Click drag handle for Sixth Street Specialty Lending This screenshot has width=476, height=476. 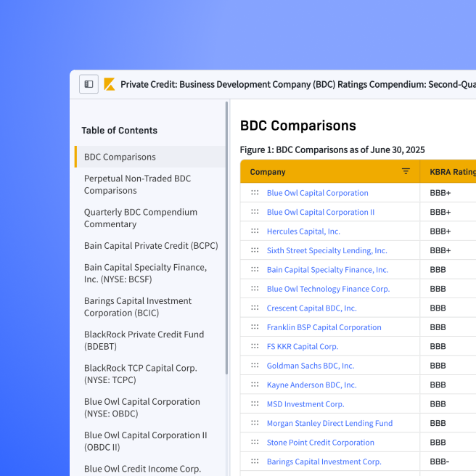255,250
